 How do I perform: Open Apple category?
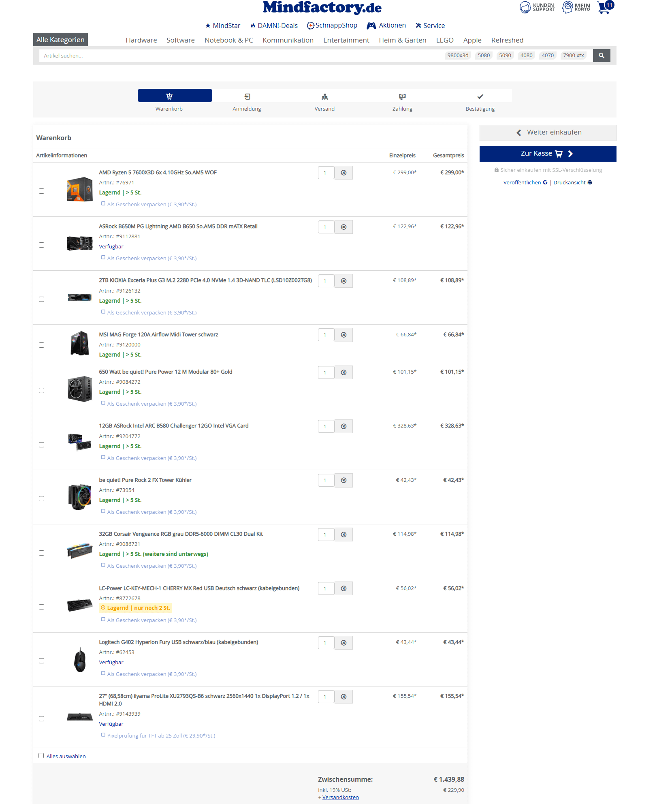pos(472,40)
